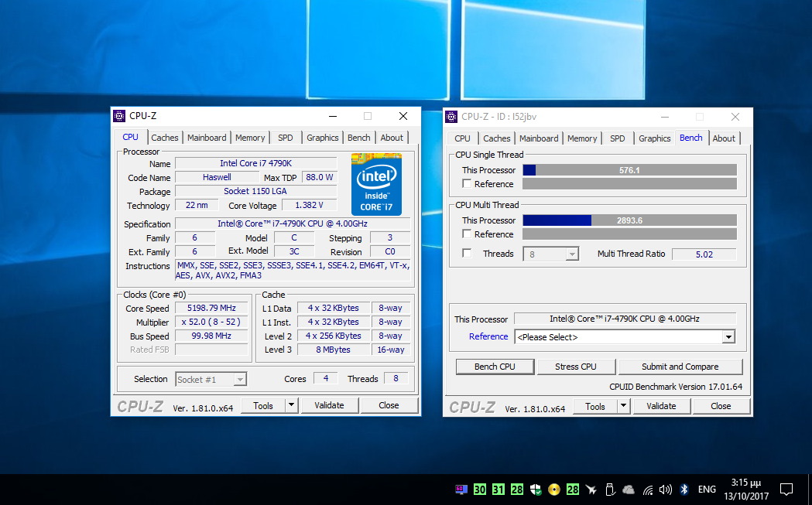This screenshot has width=812, height=505.
Task: Open the OneDrive cloud tray icon
Action: coord(629,490)
